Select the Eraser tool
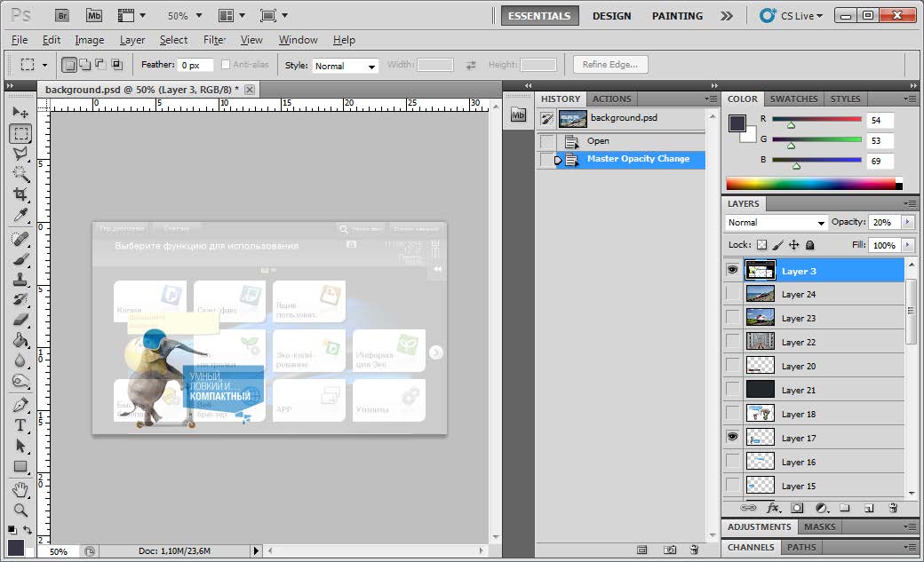Image resolution: width=924 pixels, height=562 pixels. [x=20, y=320]
